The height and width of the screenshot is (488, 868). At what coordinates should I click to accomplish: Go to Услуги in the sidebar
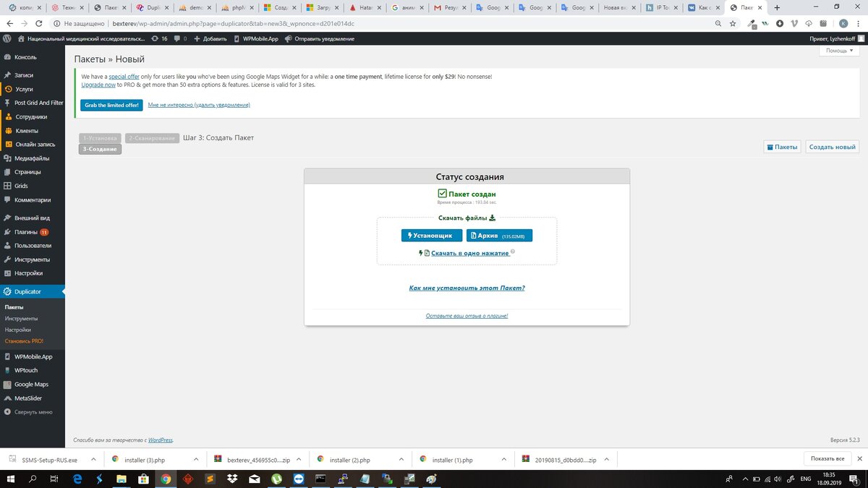pyautogui.click(x=24, y=89)
